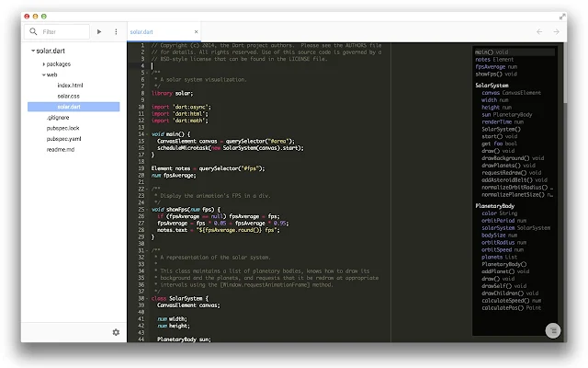Switch to the solar.dart tab

point(141,32)
